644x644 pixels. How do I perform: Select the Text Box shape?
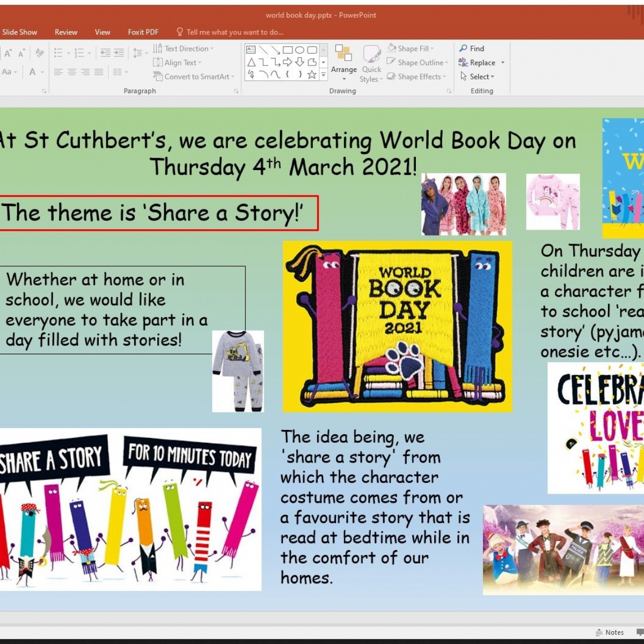(x=251, y=50)
